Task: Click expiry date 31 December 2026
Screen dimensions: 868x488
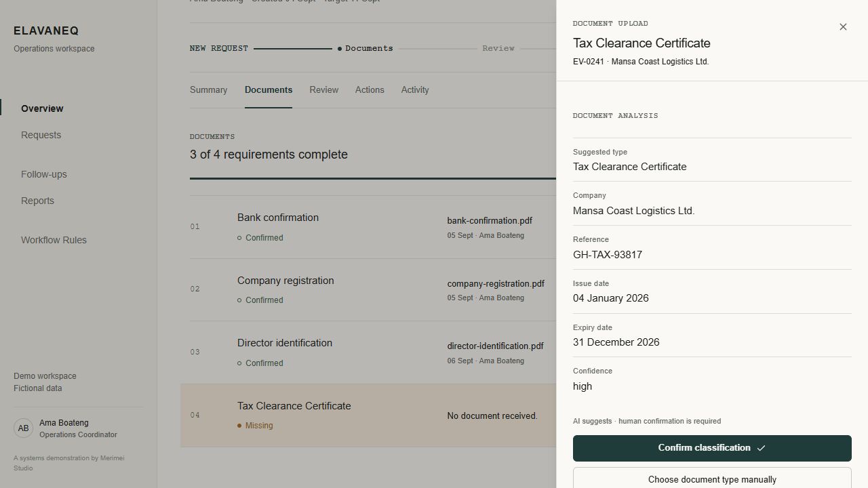Action: coord(616,342)
